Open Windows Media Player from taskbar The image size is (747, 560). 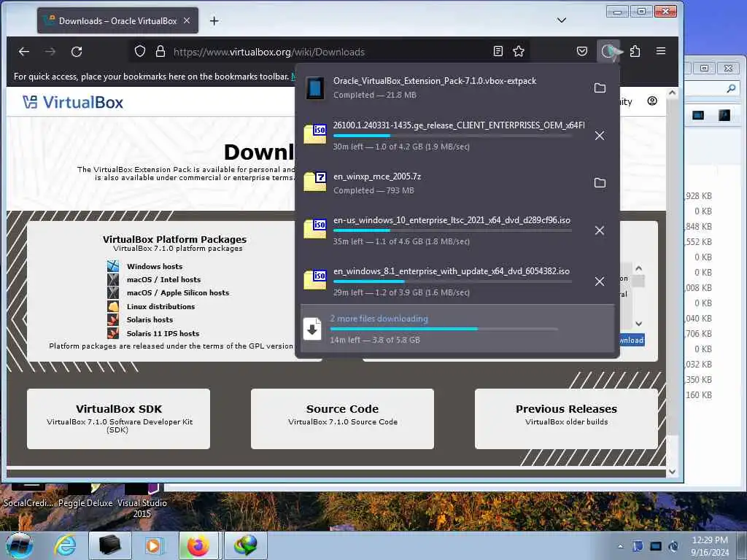pos(153,545)
